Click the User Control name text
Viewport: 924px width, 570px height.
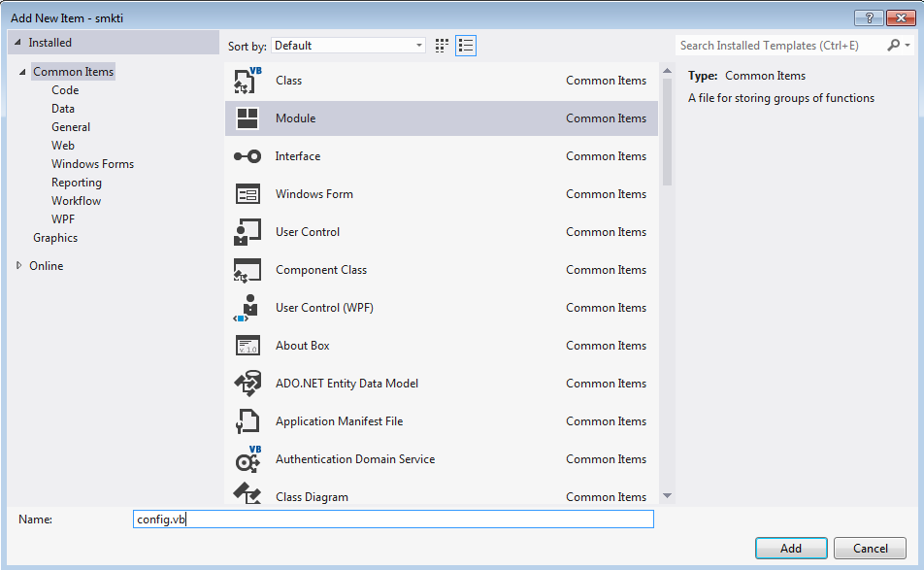click(308, 232)
